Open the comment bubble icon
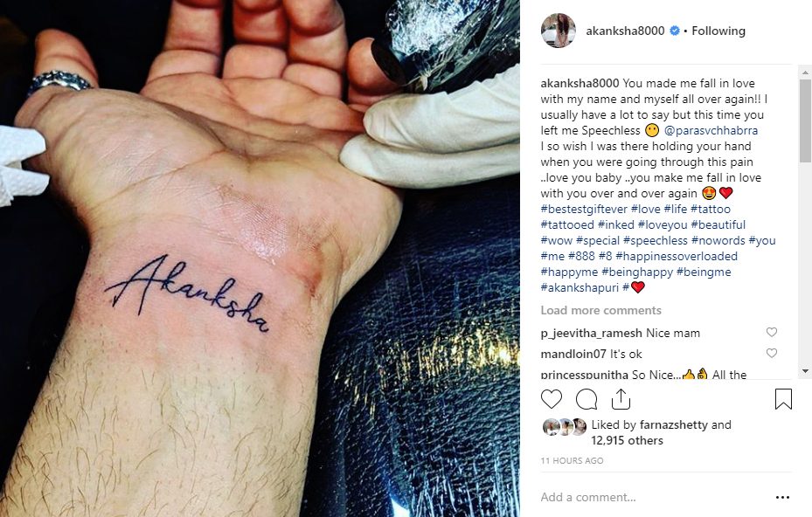This screenshot has height=517, width=812. click(586, 399)
